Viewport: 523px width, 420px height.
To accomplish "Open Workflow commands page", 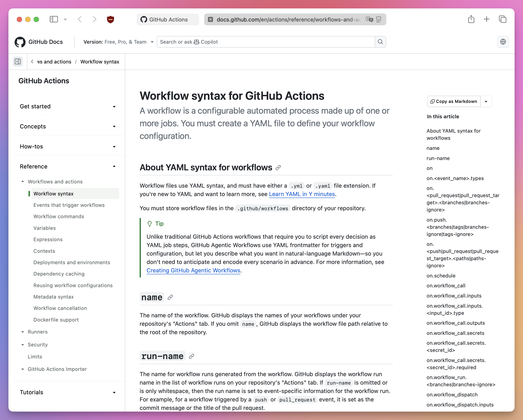I will [x=59, y=216].
